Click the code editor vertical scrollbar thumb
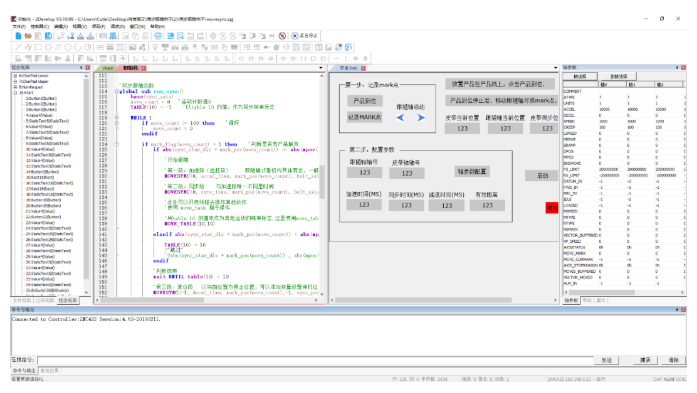The height and width of the screenshot is (393, 697). (322, 182)
